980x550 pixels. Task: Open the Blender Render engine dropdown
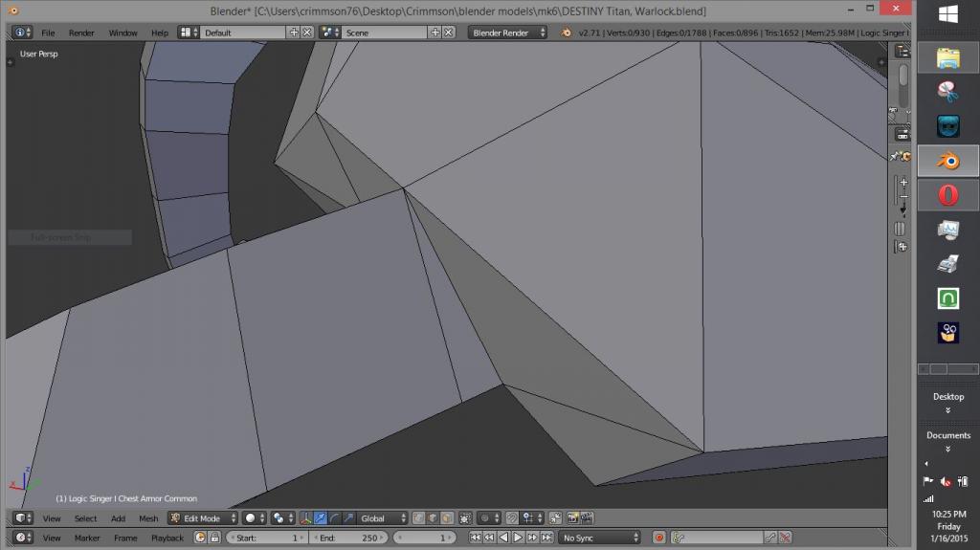[507, 33]
